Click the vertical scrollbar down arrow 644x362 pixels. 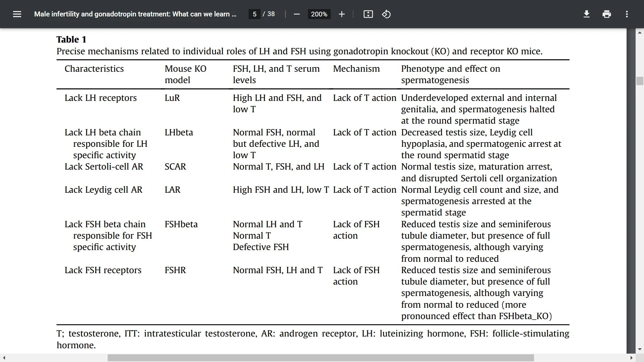click(640, 349)
